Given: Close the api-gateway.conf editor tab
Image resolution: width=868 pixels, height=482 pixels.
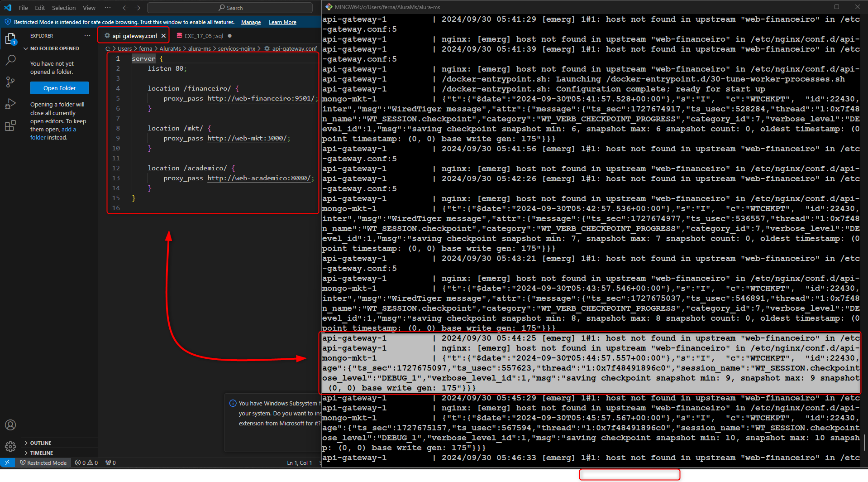Looking at the screenshot, I should (164, 36).
